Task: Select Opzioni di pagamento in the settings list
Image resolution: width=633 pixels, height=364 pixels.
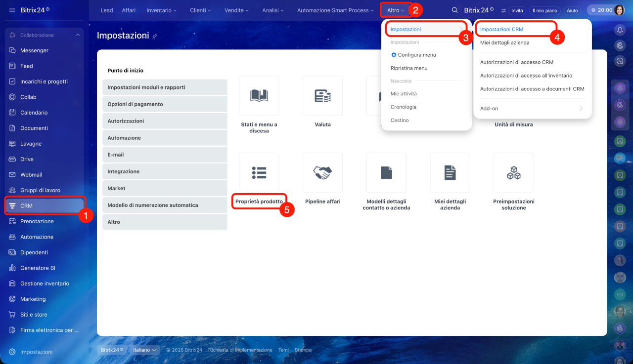Action: (165, 104)
